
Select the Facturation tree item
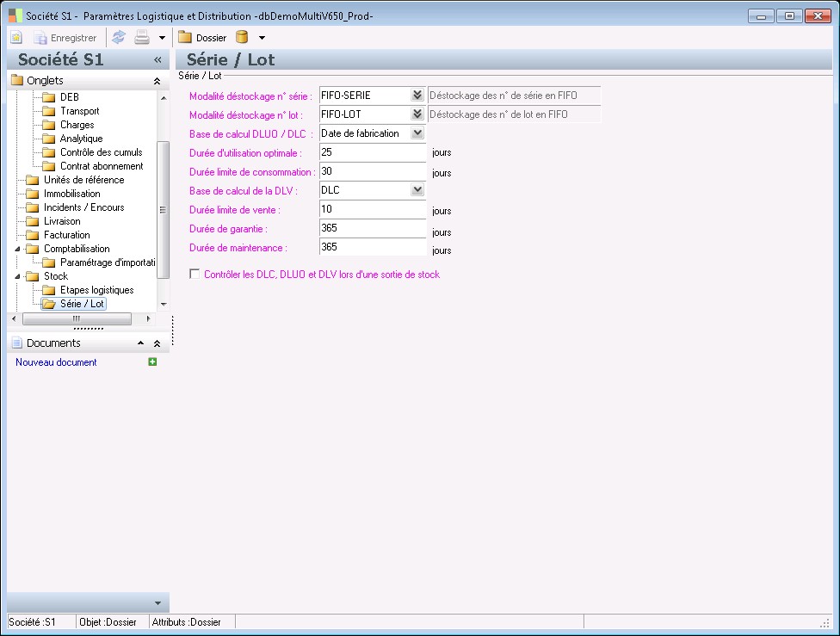click(x=67, y=235)
